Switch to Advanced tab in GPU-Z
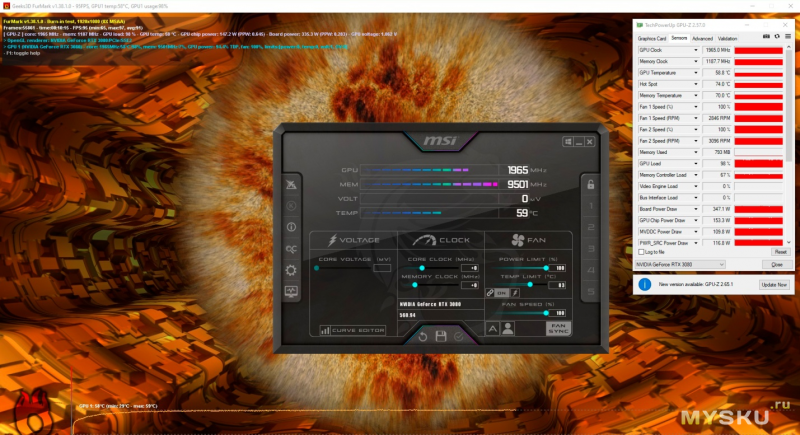800x435 pixels. click(702, 39)
